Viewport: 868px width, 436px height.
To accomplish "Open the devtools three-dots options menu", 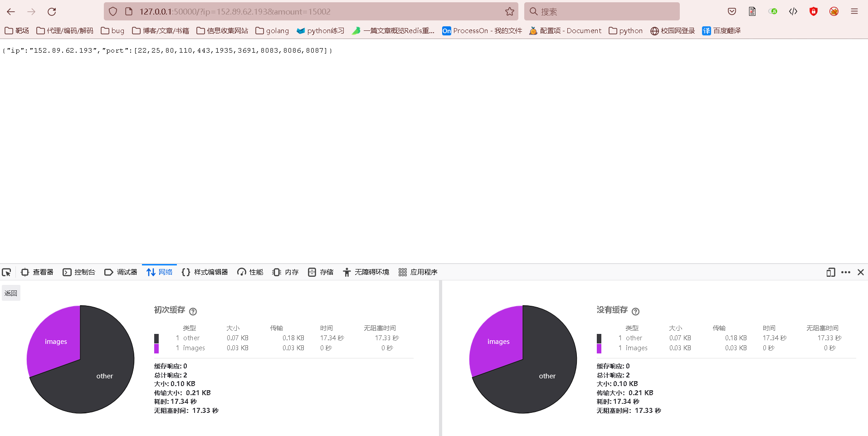I will (x=845, y=272).
